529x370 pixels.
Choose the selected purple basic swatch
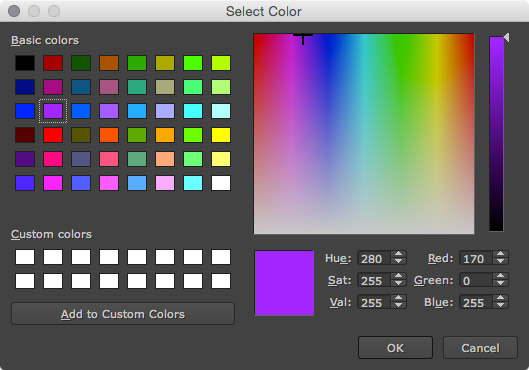(x=53, y=111)
